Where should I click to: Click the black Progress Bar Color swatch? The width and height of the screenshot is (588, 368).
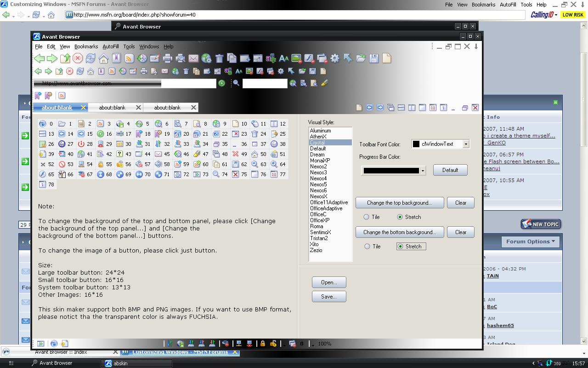(x=391, y=171)
